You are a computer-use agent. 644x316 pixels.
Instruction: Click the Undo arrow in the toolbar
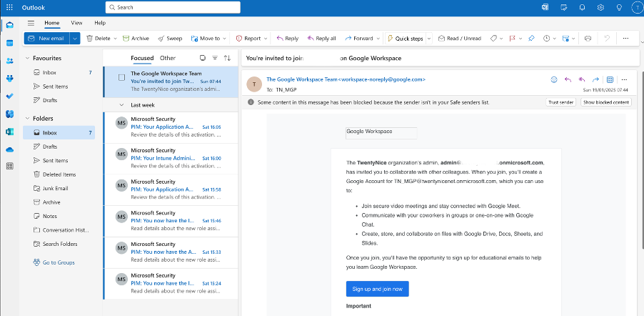(607, 39)
